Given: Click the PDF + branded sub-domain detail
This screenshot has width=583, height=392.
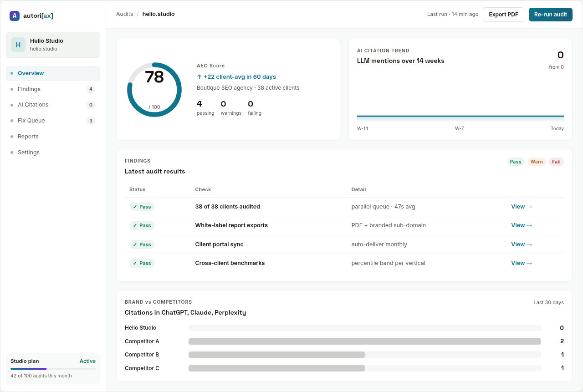Looking at the screenshot, I should pos(389,225).
